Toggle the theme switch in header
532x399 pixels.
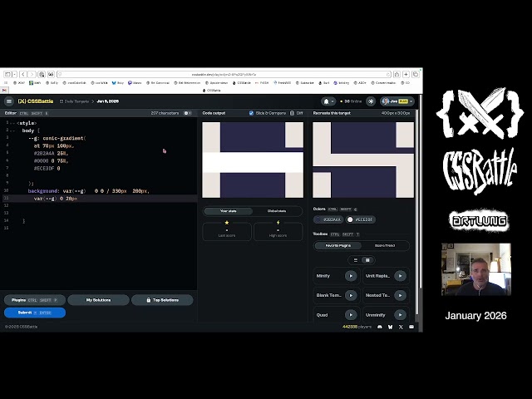tap(371, 101)
